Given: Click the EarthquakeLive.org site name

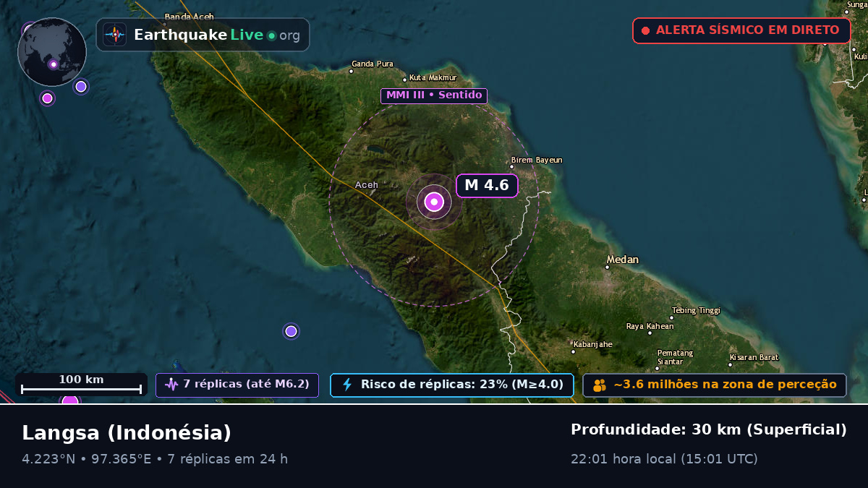Looking at the screenshot, I should click(x=217, y=35).
